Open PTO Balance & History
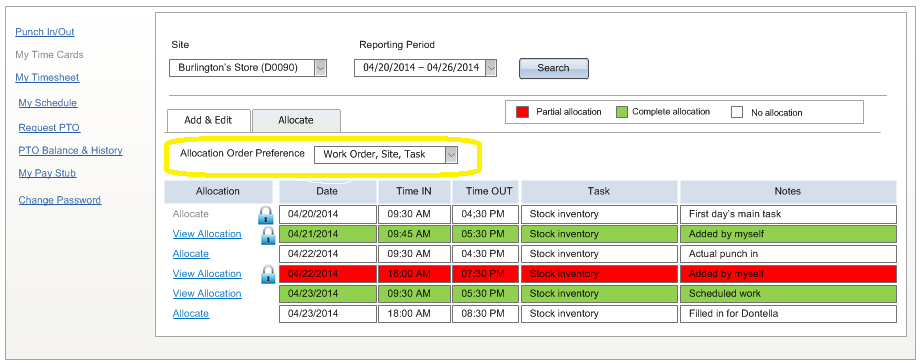This screenshot has height=363, width=921. click(70, 150)
